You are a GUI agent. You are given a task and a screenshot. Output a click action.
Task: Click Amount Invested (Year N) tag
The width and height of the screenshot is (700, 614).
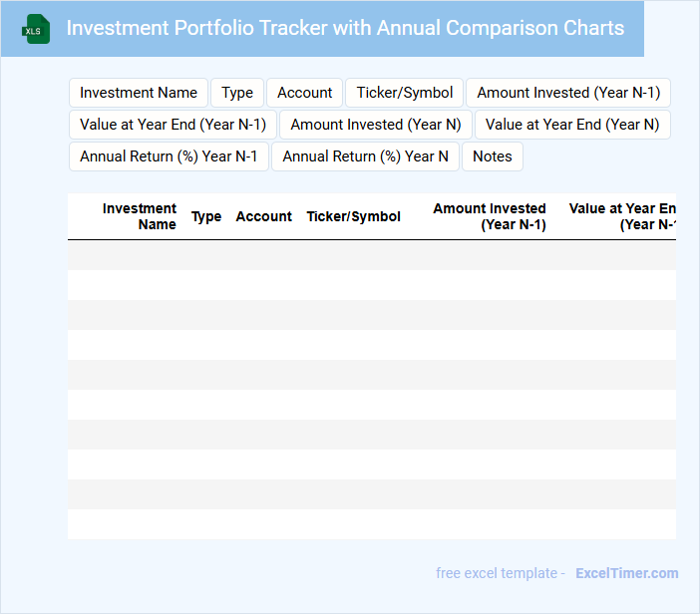[376, 125]
